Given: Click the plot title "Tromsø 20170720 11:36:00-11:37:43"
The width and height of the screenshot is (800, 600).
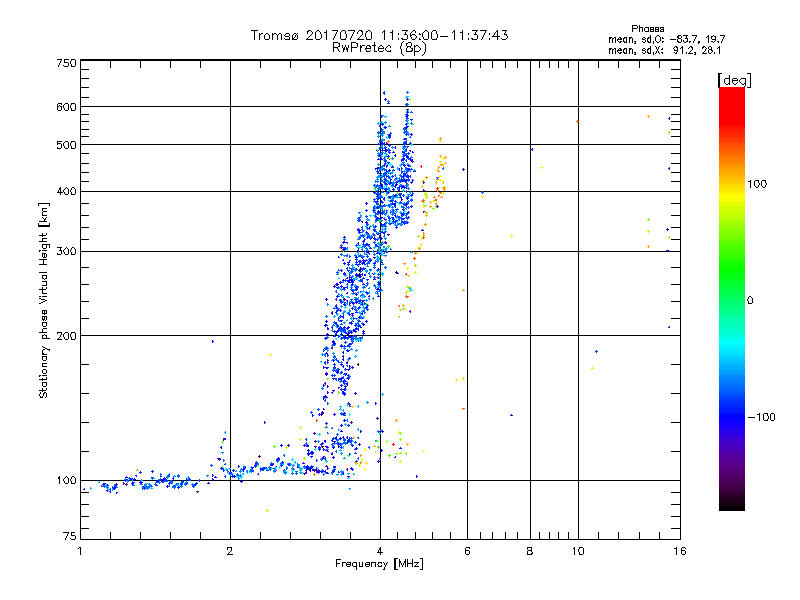Looking at the screenshot, I should 379,35.
